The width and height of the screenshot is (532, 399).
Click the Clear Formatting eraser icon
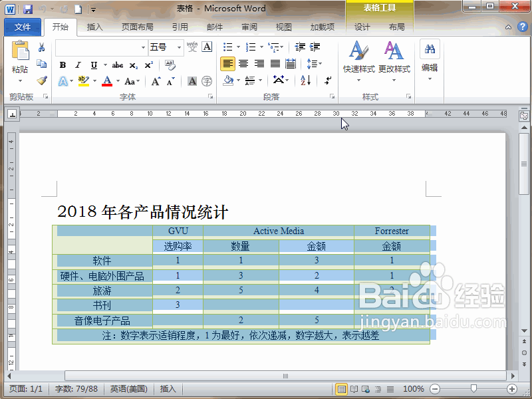coord(170,65)
